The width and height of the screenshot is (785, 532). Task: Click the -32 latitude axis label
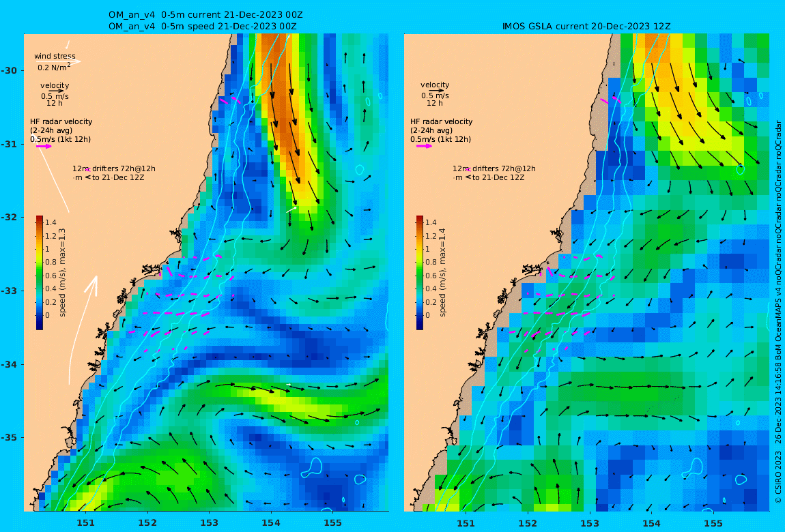[9, 218]
